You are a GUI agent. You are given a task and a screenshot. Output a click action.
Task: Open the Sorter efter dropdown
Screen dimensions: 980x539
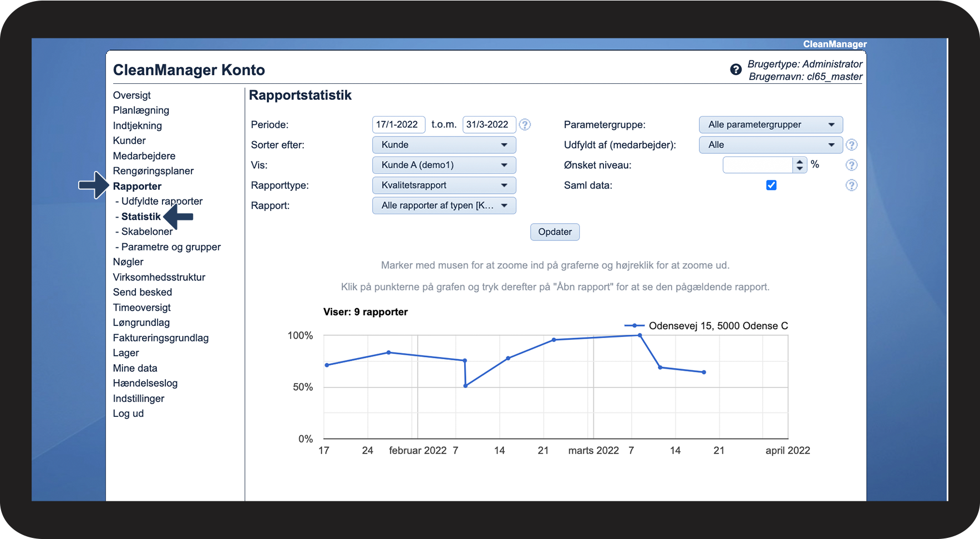[x=444, y=145]
